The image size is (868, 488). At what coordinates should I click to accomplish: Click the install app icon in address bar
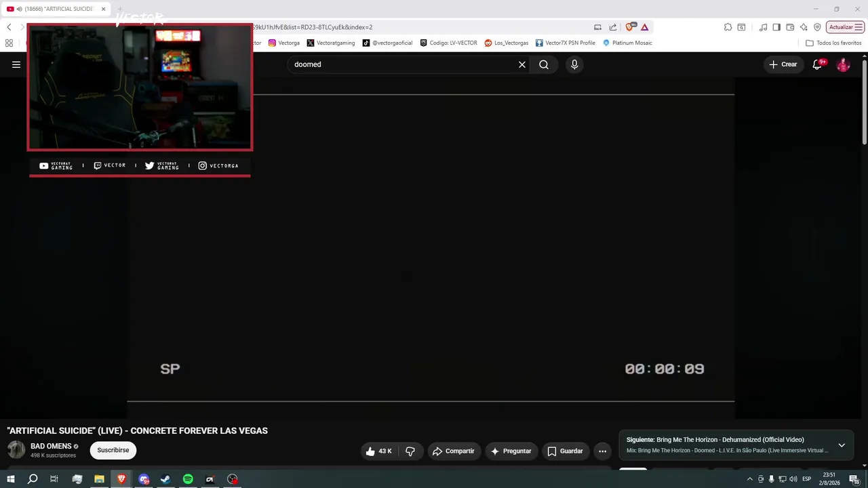click(x=597, y=27)
